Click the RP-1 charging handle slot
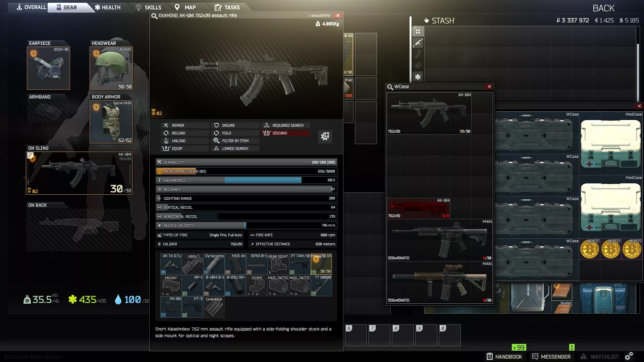The image size is (644, 362). point(193,286)
